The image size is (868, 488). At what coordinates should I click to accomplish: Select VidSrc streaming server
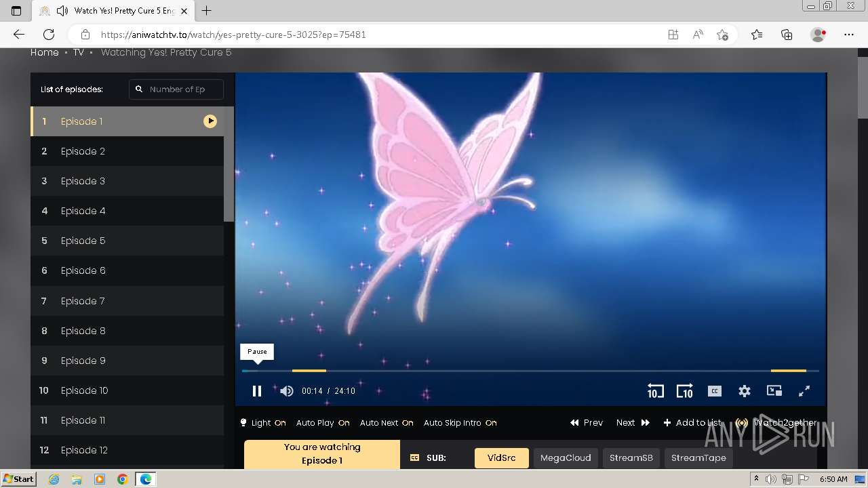point(502,458)
